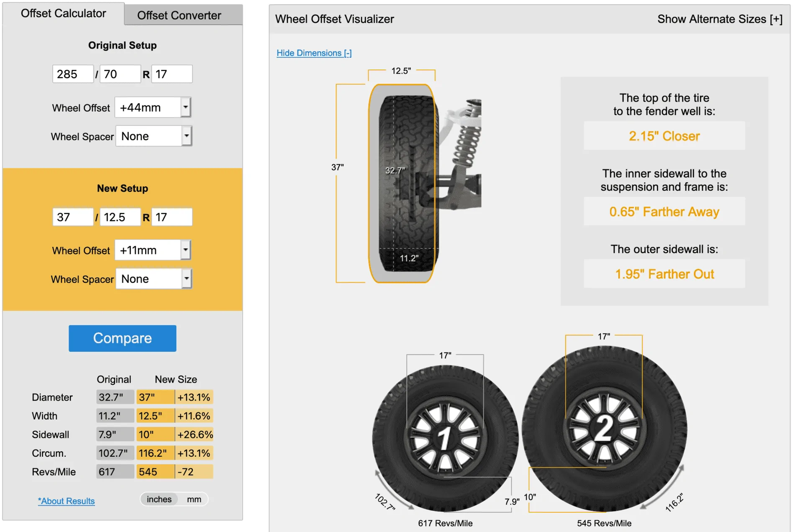Click original Diameter value 32.7"
Screen dimensions: 795x532
(115, 397)
